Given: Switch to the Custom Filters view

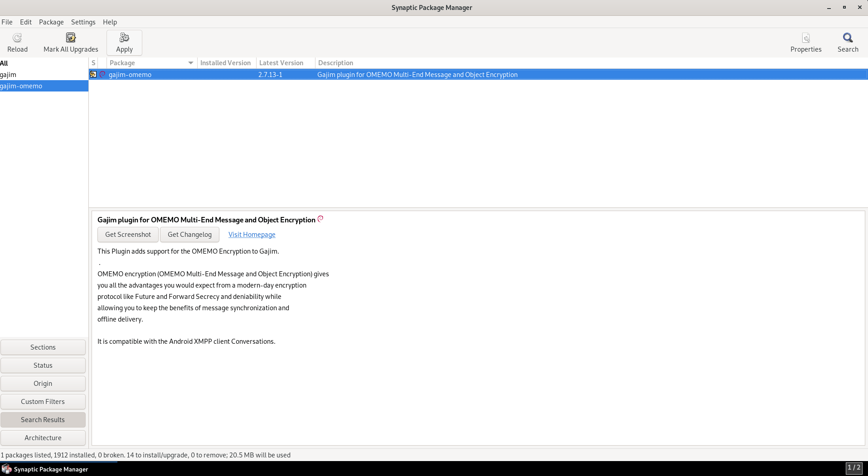Looking at the screenshot, I should point(43,402).
